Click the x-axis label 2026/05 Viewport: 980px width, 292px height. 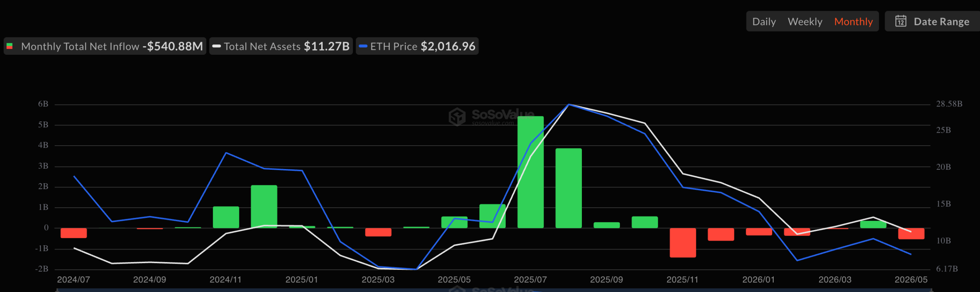click(911, 280)
